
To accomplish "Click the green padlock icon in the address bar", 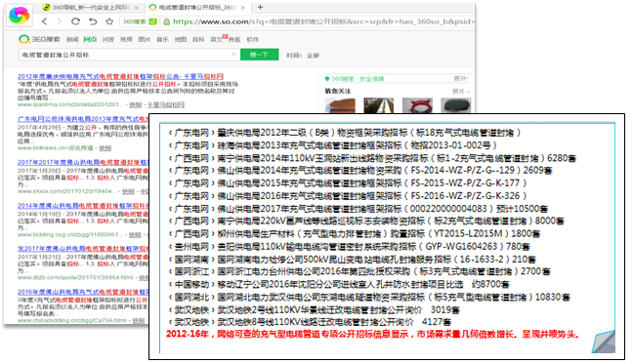I will (x=166, y=21).
